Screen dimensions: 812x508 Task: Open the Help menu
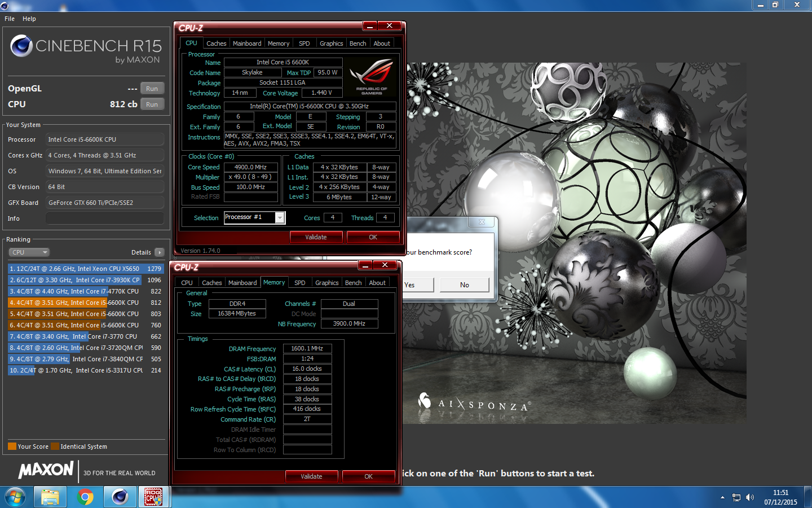coord(29,19)
